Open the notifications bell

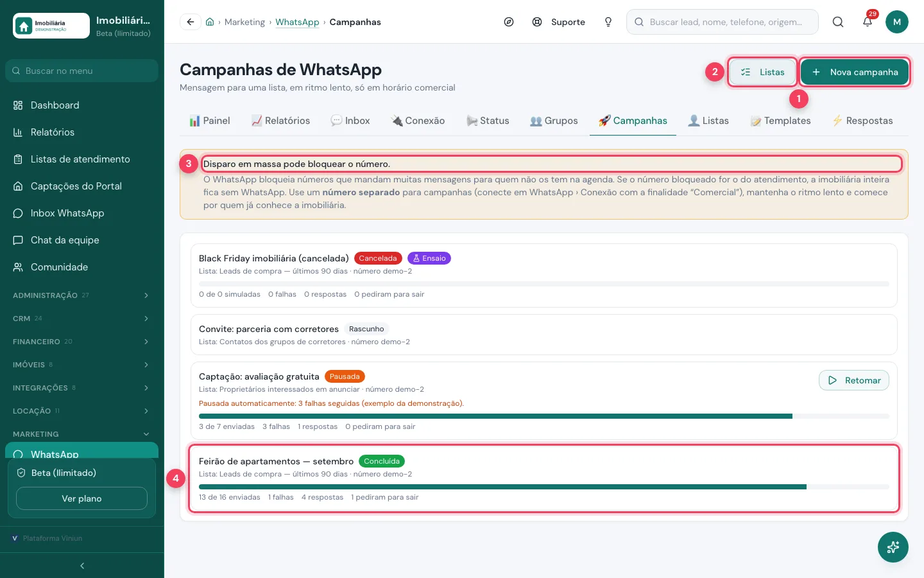pos(868,22)
